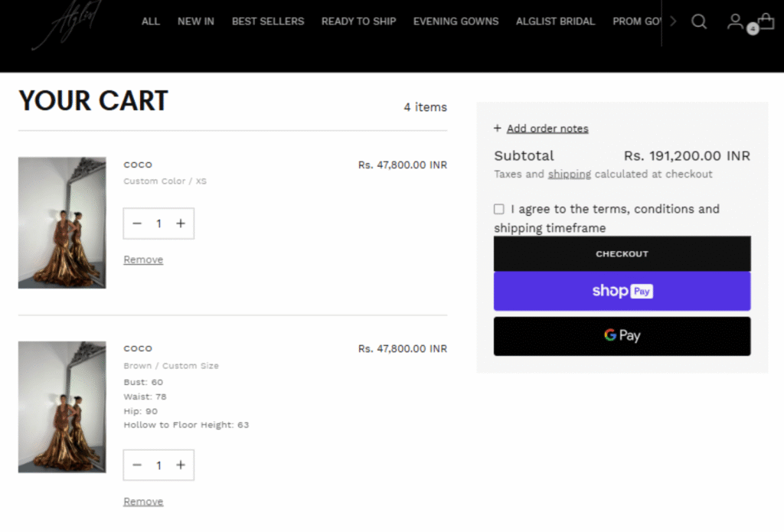Viewport: 784px width, 532px height.
Task: Agree to terms and shipping timeframe checkbox
Action: click(x=499, y=209)
